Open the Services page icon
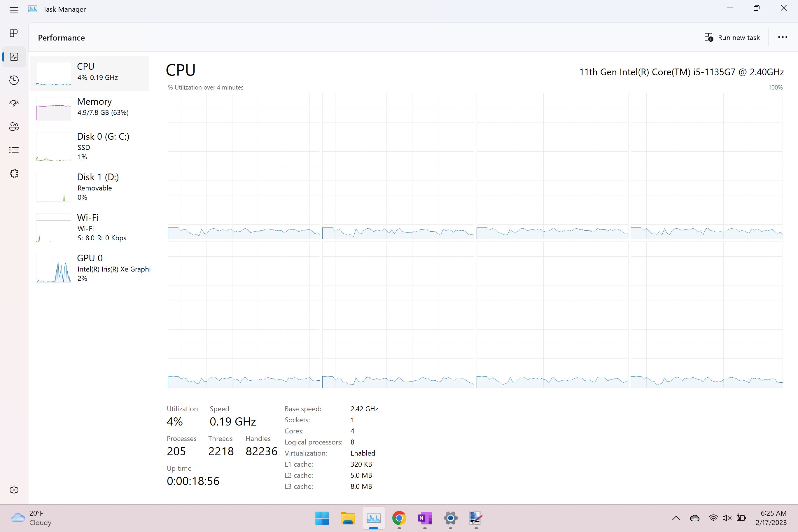 pyautogui.click(x=14, y=173)
